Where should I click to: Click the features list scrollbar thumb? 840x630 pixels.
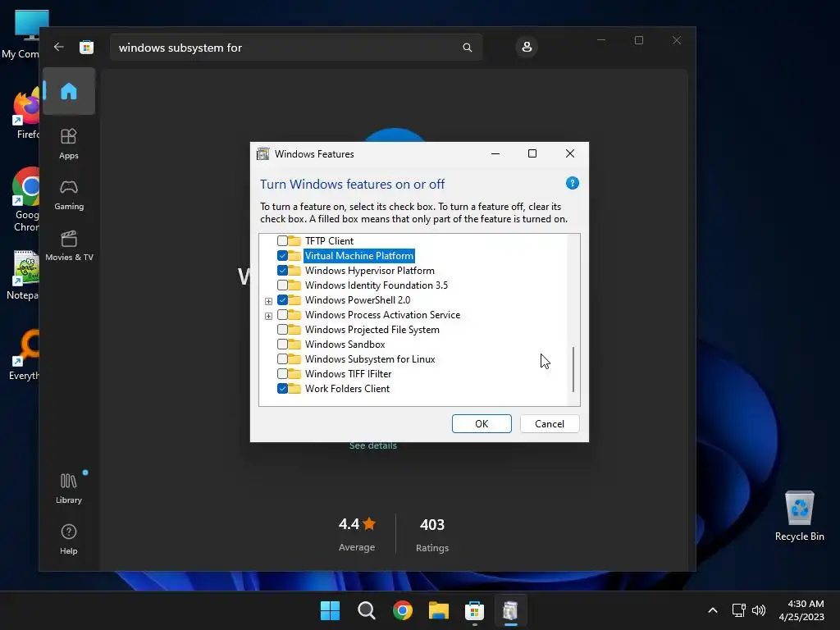point(573,369)
